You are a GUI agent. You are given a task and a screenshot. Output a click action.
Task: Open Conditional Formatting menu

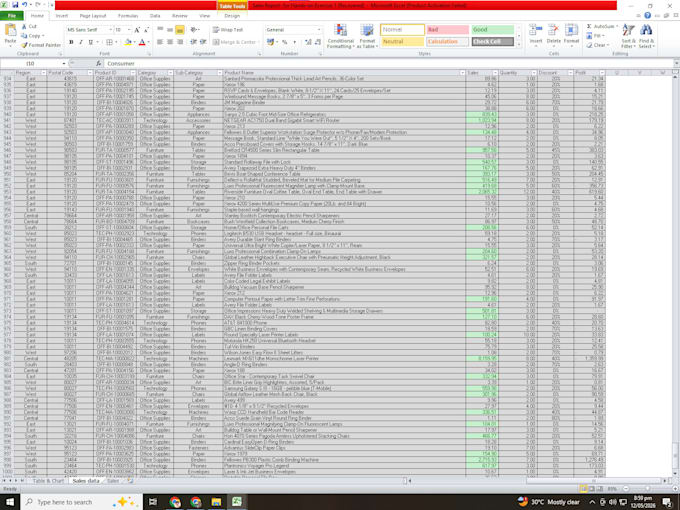[340, 36]
